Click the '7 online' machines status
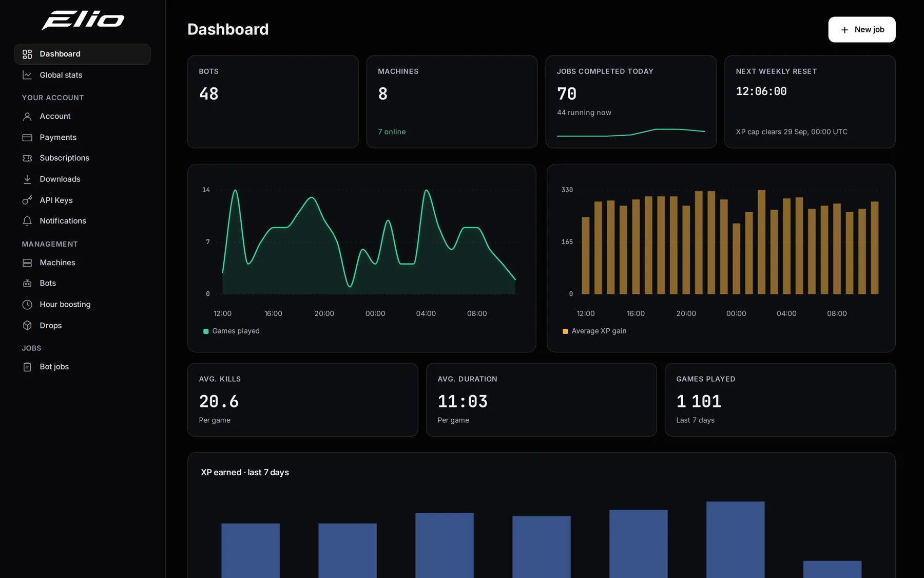Image resolution: width=924 pixels, height=578 pixels. pyautogui.click(x=392, y=132)
